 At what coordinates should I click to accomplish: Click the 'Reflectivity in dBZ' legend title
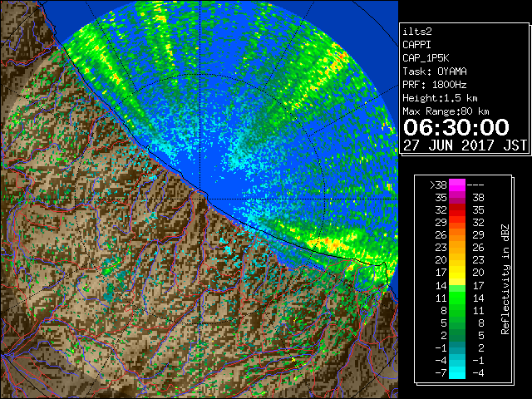click(505, 279)
